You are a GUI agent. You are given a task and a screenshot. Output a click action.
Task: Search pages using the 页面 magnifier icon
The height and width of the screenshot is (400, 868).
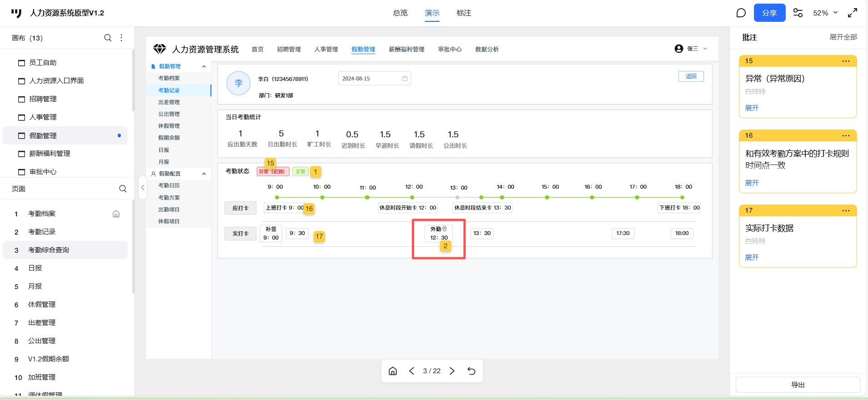click(123, 189)
